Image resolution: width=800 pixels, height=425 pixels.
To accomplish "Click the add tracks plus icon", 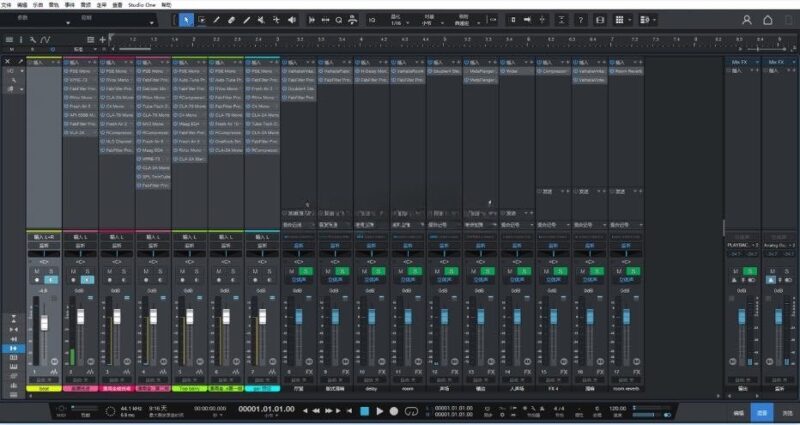I will pyautogui.click(x=103, y=39).
